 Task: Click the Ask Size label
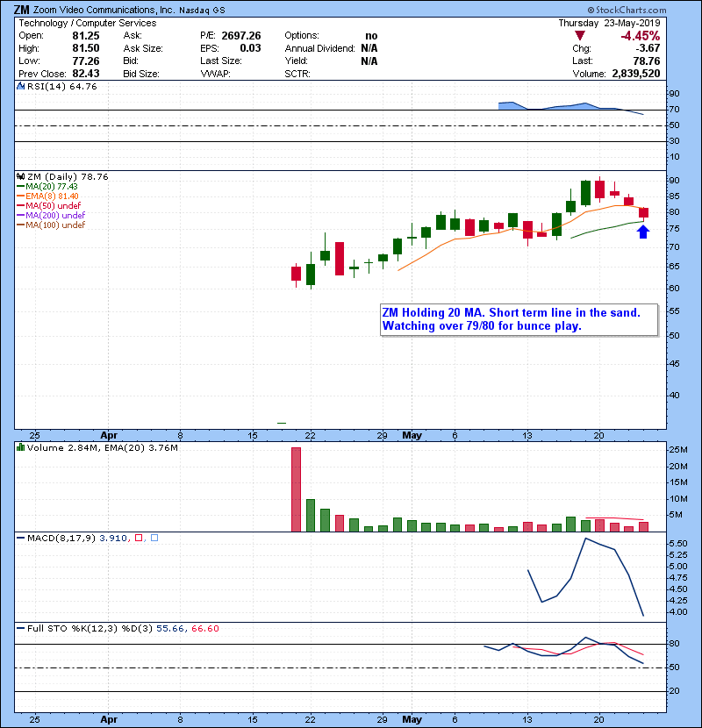click(x=143, y=48)
